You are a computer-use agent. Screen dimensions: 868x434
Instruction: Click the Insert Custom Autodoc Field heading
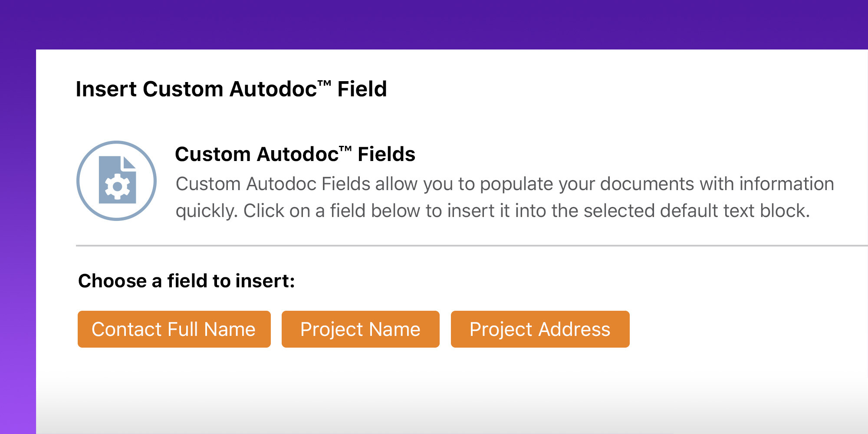pyautogui.click(x=231, y=89)
